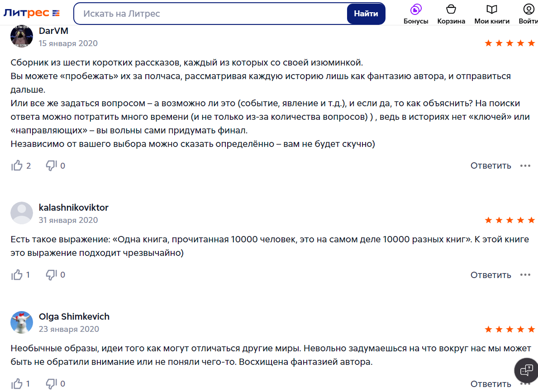This screenshot has height=392, width=538.
Task: Click the Найти search button
Action: [x=366, y=14]
